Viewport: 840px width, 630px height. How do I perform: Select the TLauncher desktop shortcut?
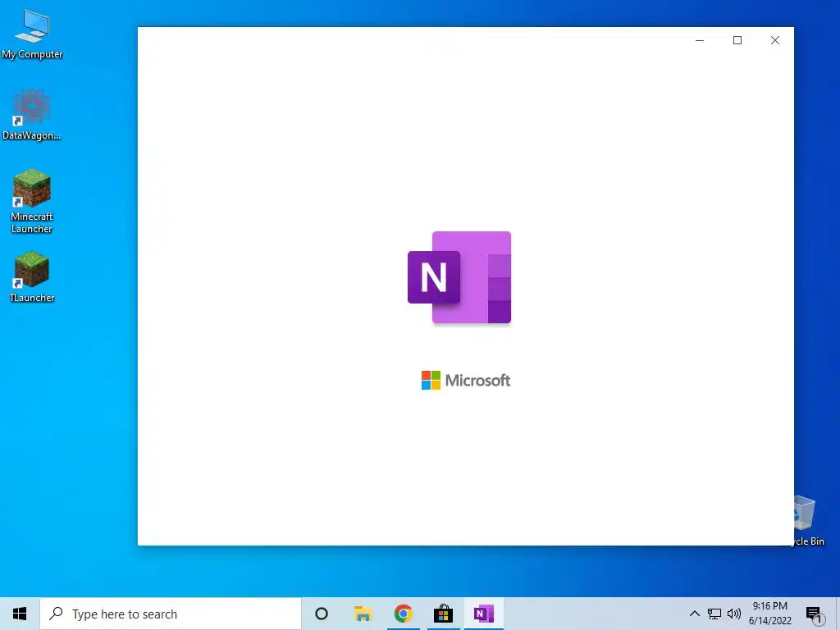32,277
